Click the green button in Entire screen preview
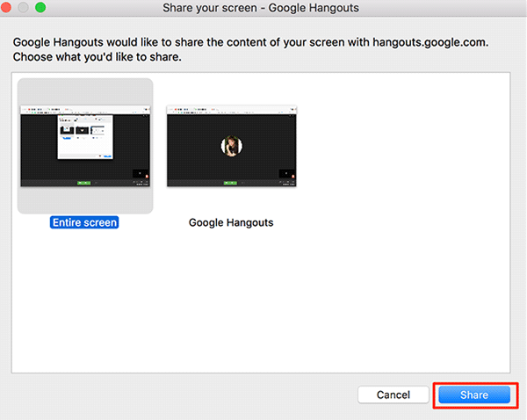Screen dimensions: 527x420 point(83,182)
